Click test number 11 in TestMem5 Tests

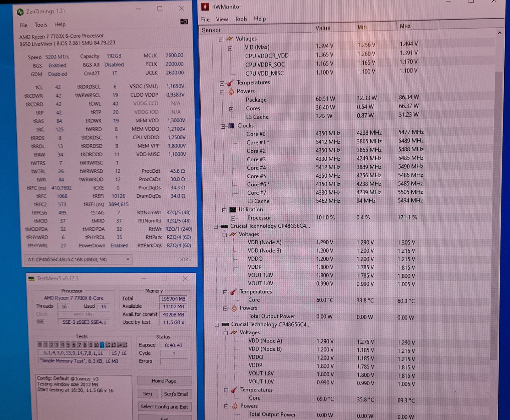point(102,345)
